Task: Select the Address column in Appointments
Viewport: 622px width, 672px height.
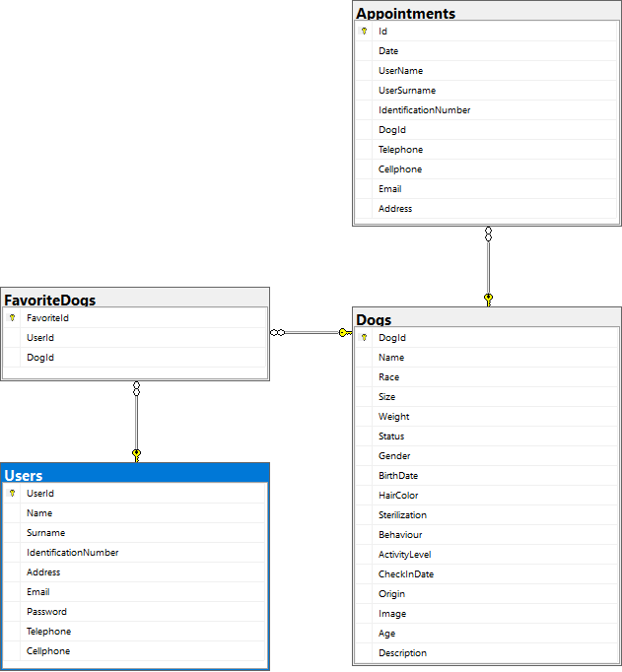Action: (x=486, y=208)
